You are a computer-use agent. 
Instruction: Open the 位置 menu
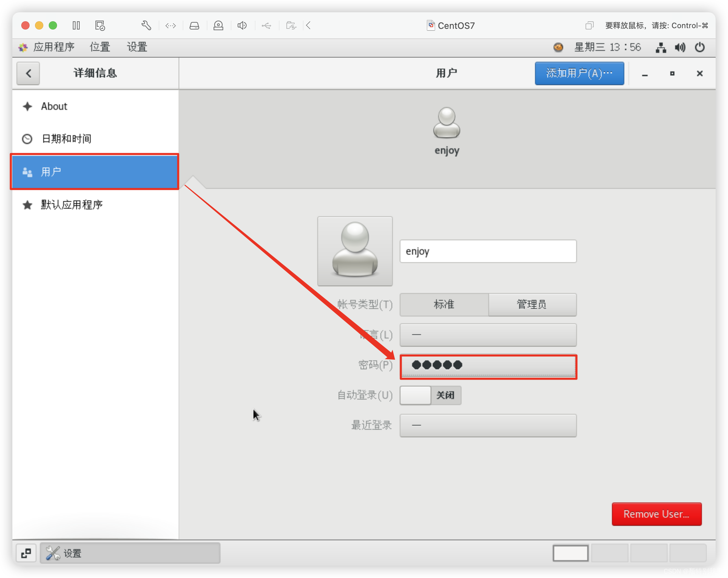100,47
